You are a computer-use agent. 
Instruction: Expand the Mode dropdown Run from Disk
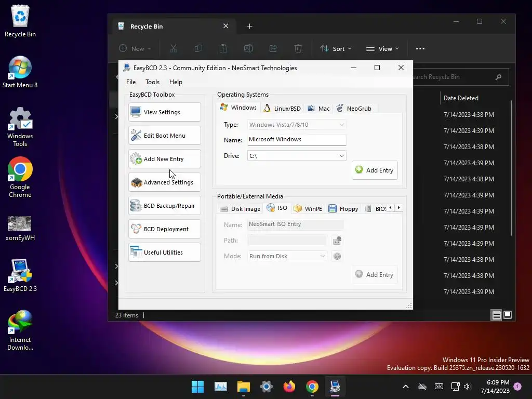point(287,256)
